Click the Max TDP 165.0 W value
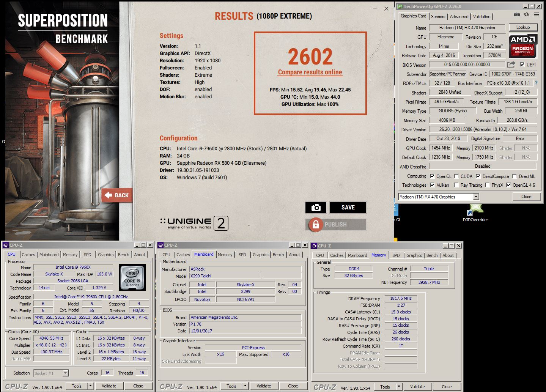Image resolution: width=546 pixels, height=392 pixels. point(104,274)
